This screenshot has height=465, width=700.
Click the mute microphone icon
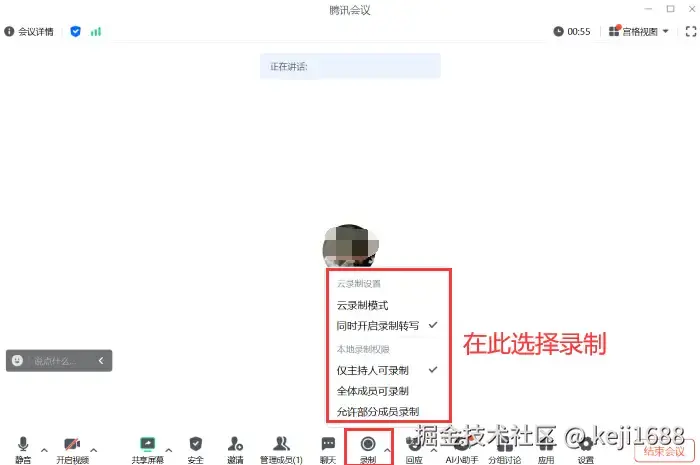pos(23,444)
